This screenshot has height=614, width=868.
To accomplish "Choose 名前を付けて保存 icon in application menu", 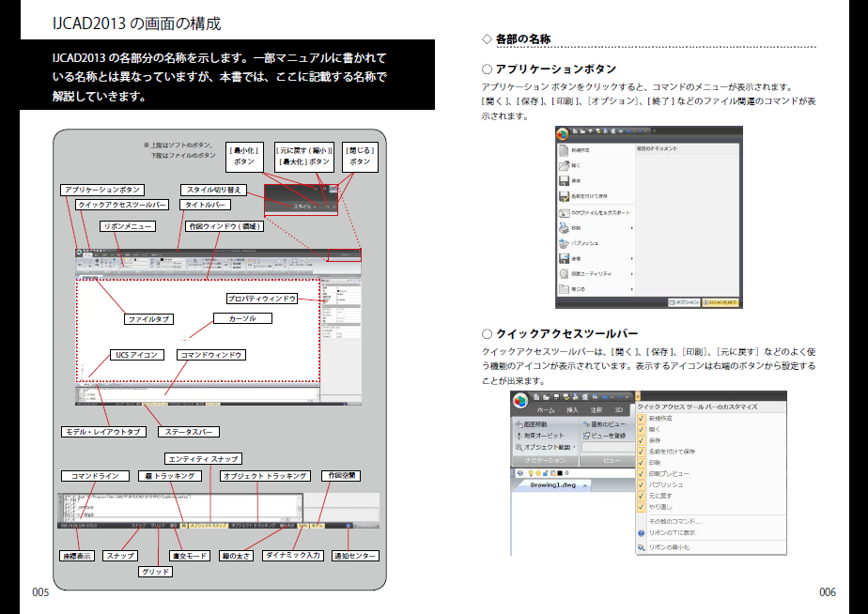I will pos(564,196).
